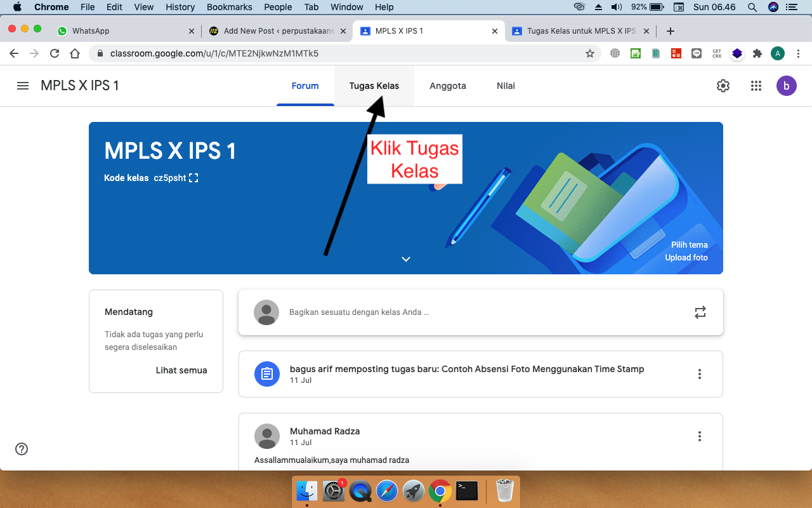Open options menu for Muhamad Radza post
Image resolution: width=812 pixels, height=508 pixels.
pyautogui.click(x=700, y=436)
